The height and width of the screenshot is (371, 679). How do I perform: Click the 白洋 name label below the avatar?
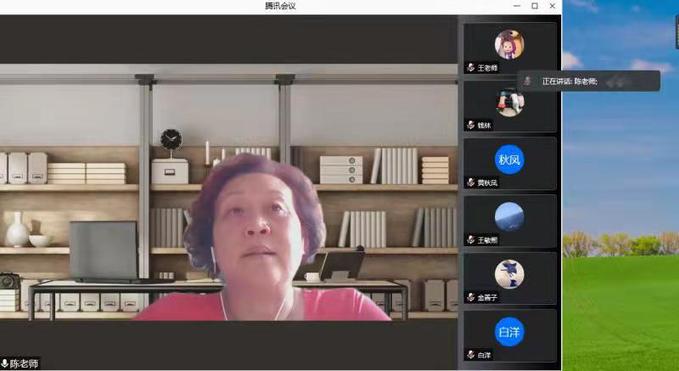pos(484,355)
